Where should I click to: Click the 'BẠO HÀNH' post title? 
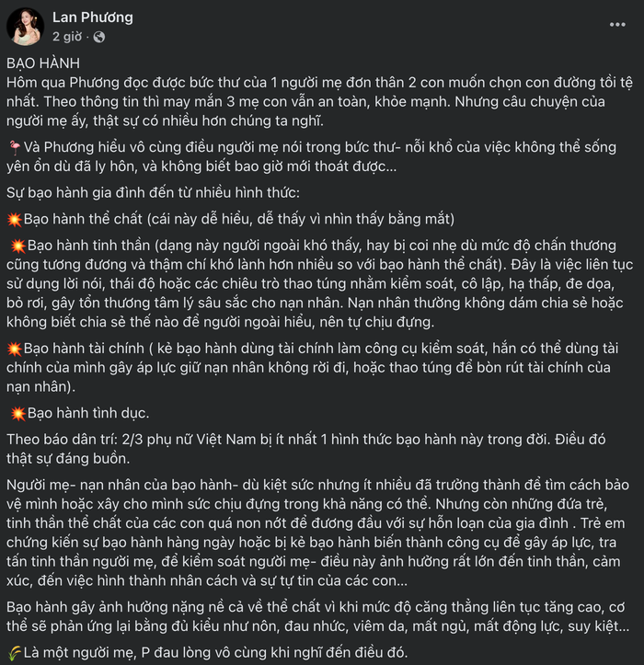[x=43, y=63]
